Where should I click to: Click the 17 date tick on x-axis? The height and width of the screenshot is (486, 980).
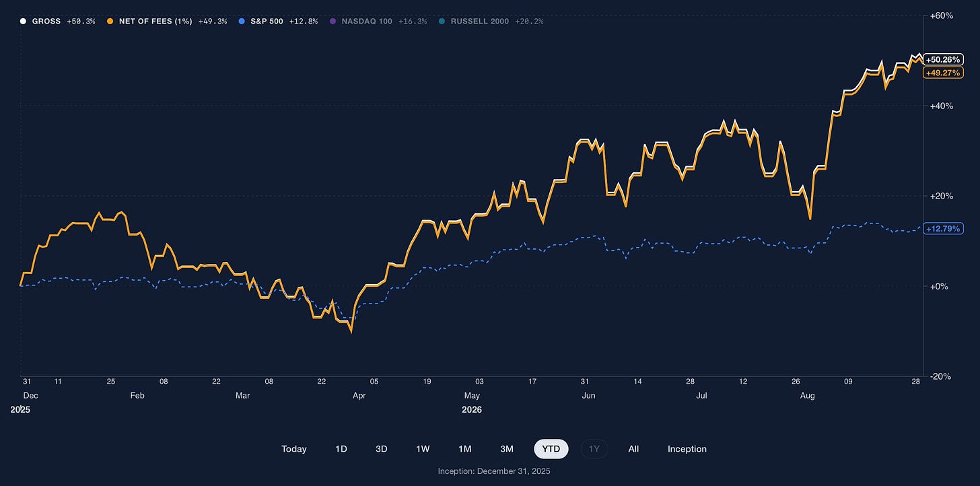point(532,382)
